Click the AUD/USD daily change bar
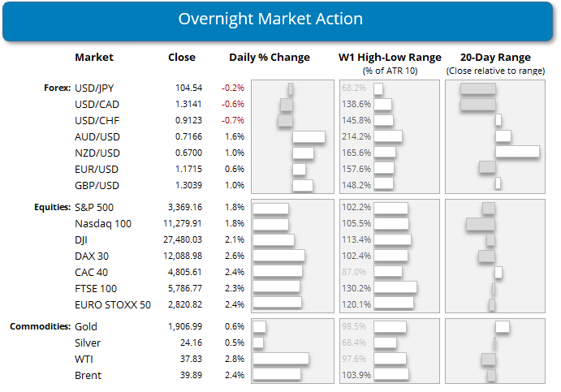 (309, 137)
